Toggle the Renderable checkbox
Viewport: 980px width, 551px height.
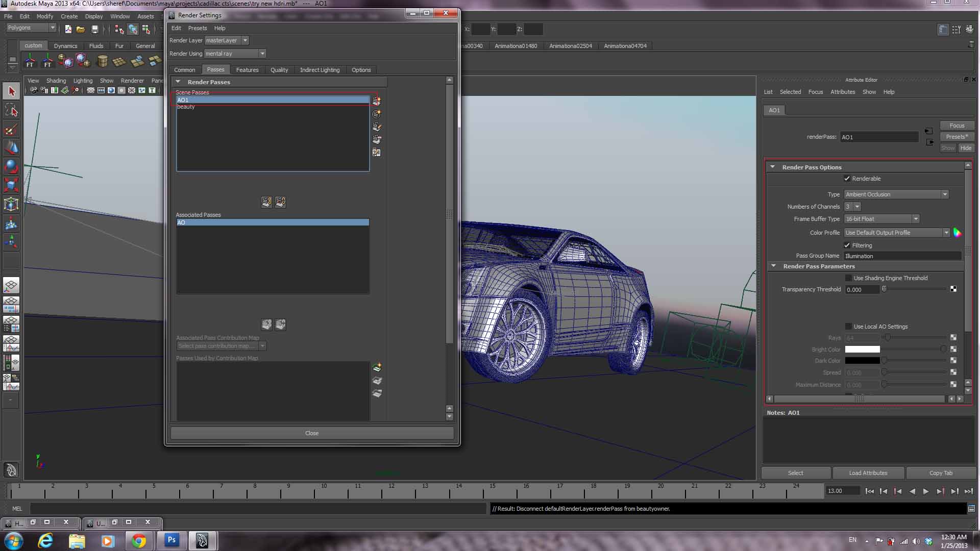(847, 179)
